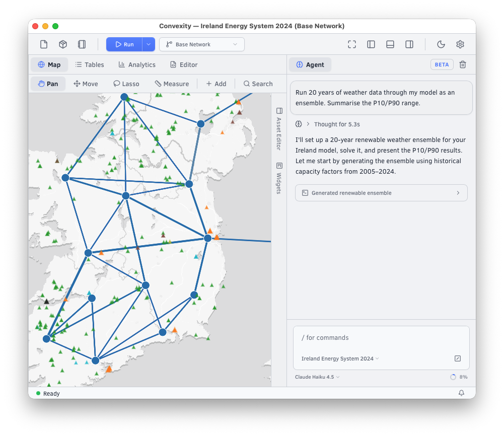Viewport: 504px width, 436px height.
Task: Open the Base Network dropdown
Action: pyautogui.click(x=202, y=44)
